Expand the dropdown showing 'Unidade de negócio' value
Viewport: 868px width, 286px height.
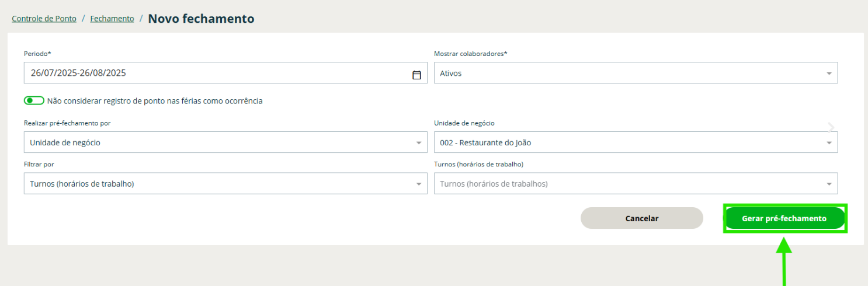click(x=216, y=142)
